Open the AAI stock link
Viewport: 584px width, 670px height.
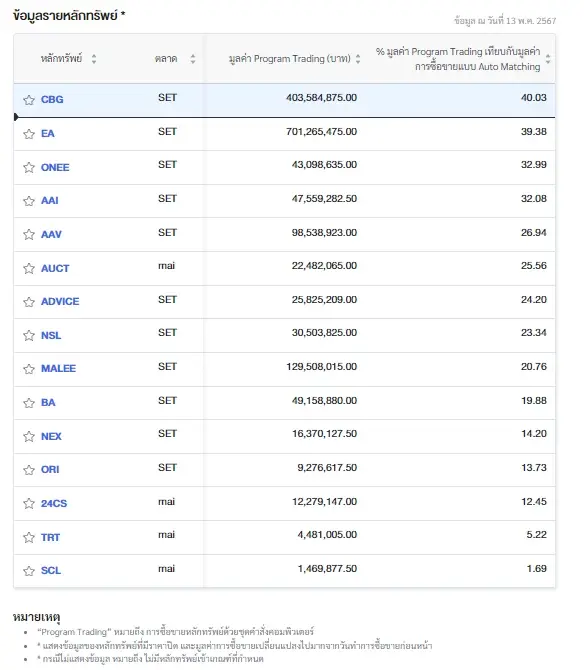[x=50, y=200]
